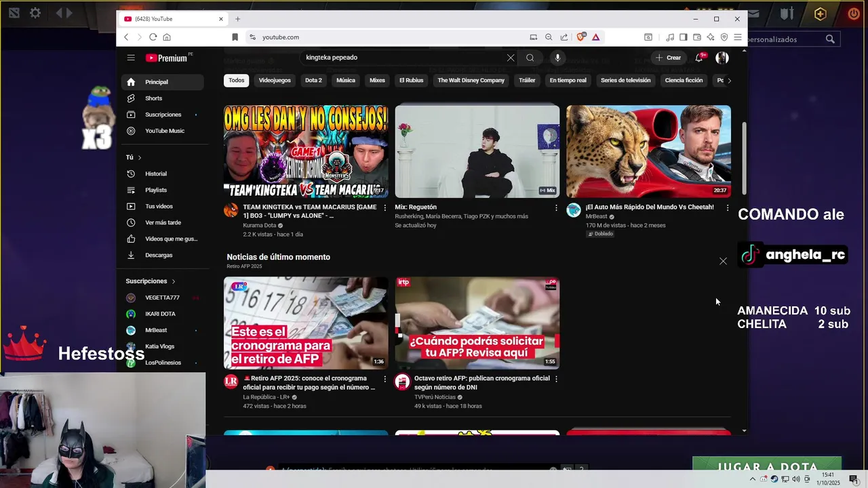Image resolution: width=868 pixels, height=488 pixels.
Task: Click the share page icon in address bar
Action: [564, 37]
